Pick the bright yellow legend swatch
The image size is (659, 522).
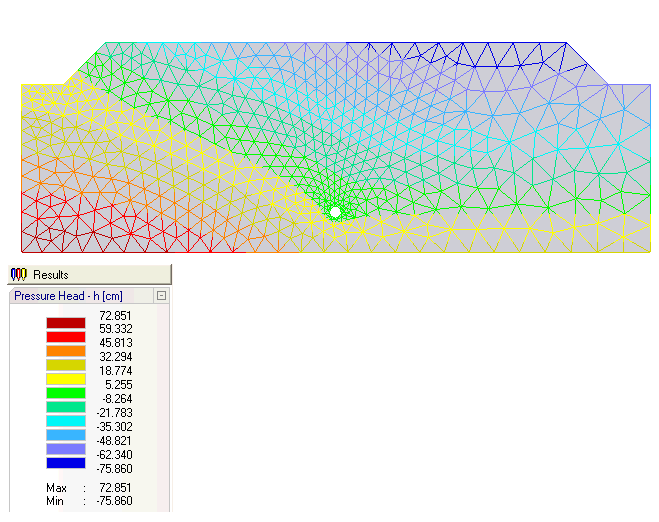tap(66, 379)
